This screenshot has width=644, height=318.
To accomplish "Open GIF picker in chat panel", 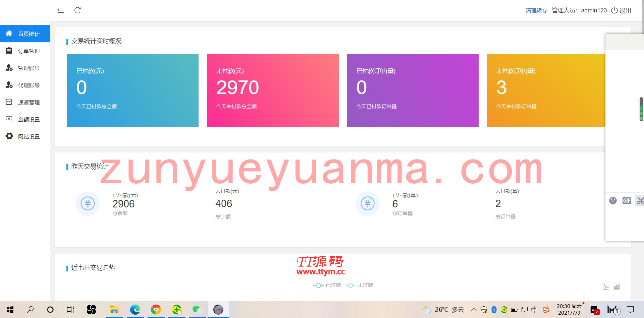I will click(x=627, y=200).
